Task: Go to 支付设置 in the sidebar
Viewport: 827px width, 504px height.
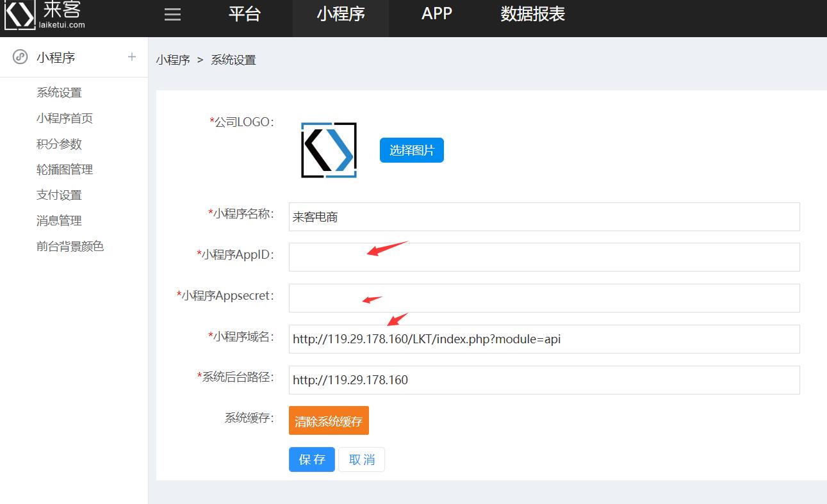Action: tap(59, 195)
